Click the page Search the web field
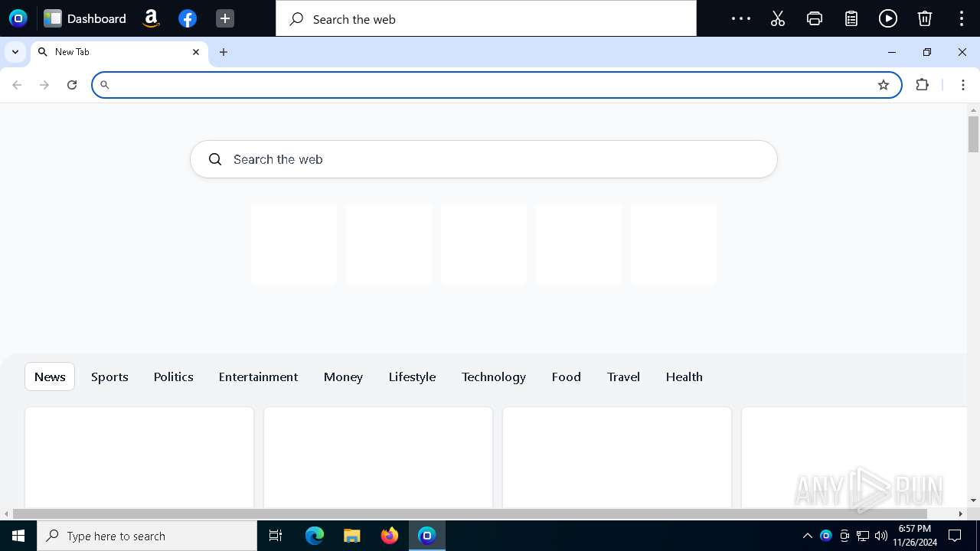The width and height of the screenshot is (980, 551). pyautogui.click(x=484, y=159)
